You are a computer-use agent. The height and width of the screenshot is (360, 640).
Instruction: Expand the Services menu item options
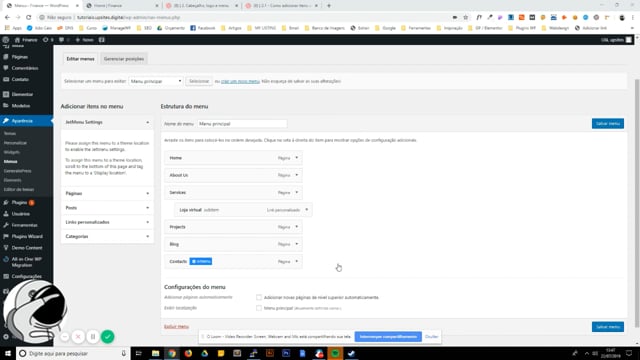(x=297, y=192)
